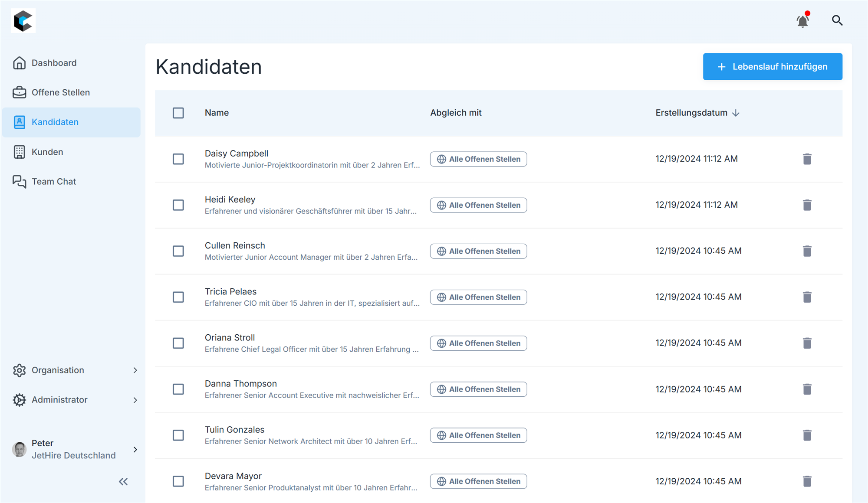Click the Abgleich mit column header
This screenshot has width=868, height=503.
tap(456, 113)
